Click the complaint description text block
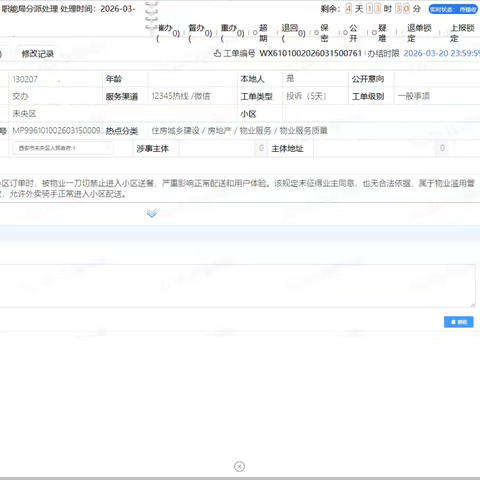 click(237, 188)
